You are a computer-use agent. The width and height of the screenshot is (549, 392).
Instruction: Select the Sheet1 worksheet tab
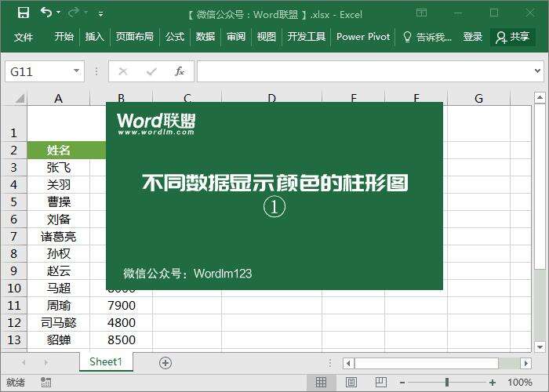coord(106,361)
